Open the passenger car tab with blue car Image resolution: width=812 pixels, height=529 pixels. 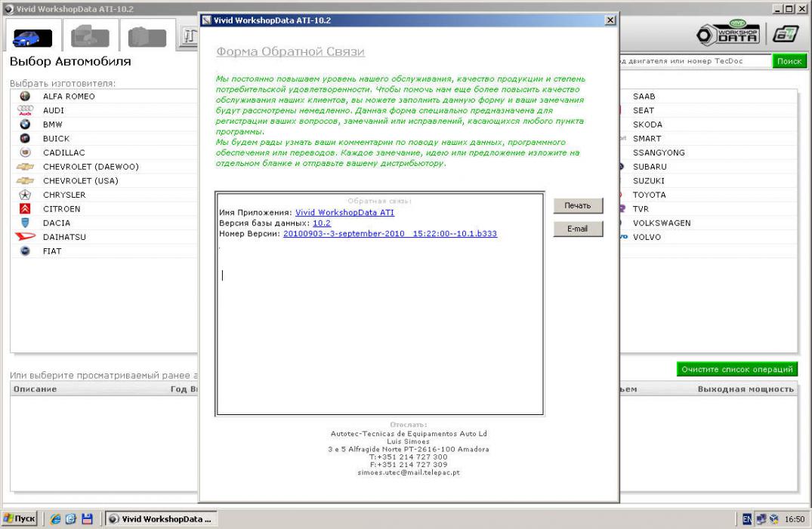tap(32, 38)
